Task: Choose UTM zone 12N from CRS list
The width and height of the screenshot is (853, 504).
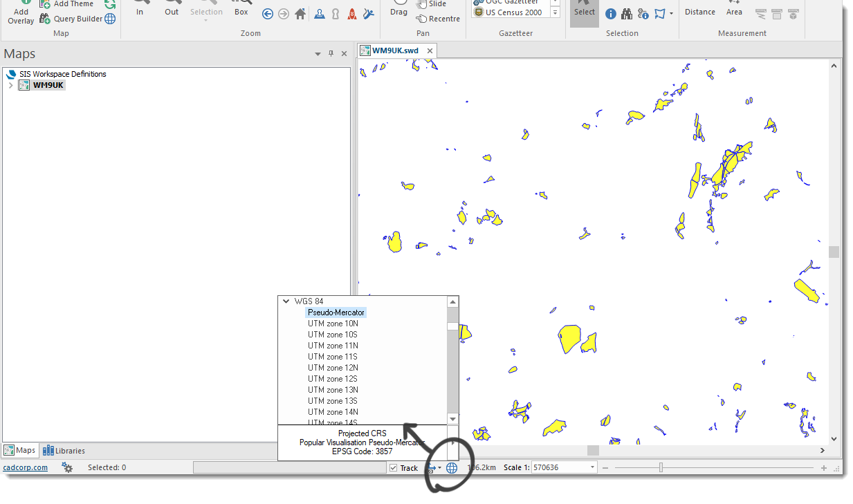Action: coord(333,368)
